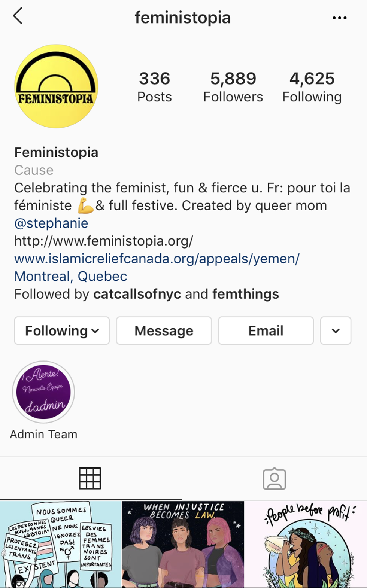Tap the Feministopia profile picture
The width and height of the screenshot is (367, 588).
56,86
